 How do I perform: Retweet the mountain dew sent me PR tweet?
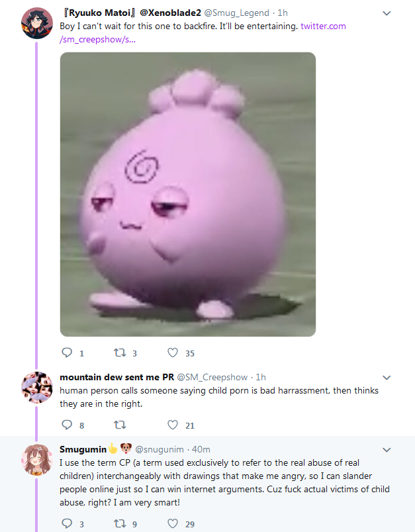pyautogui.click(x=120, y=425)
